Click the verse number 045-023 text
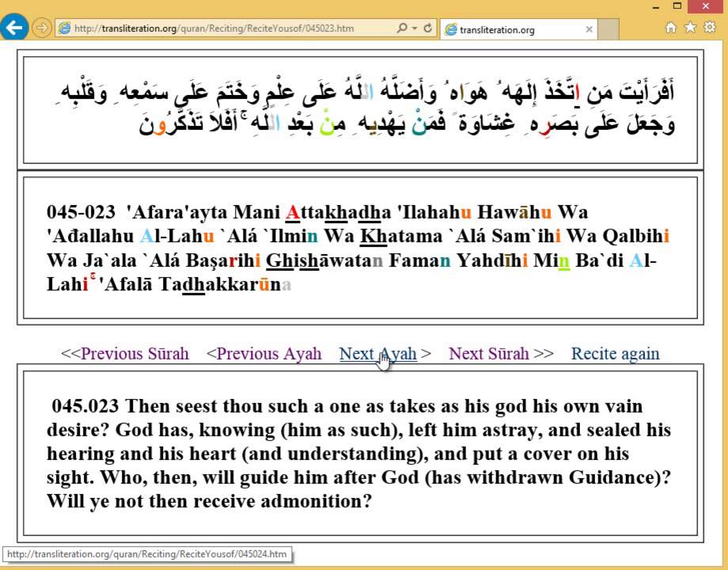Image resolution: width=728 pixels, height=570 pixels. click(x=81, y=212)
